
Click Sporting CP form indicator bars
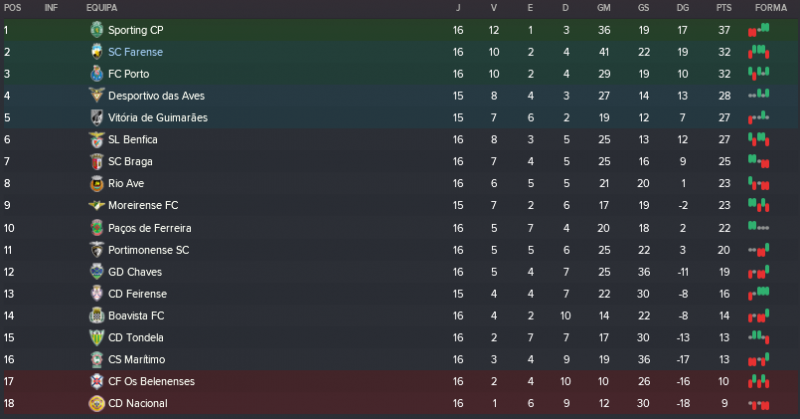(x=760, y=30)
